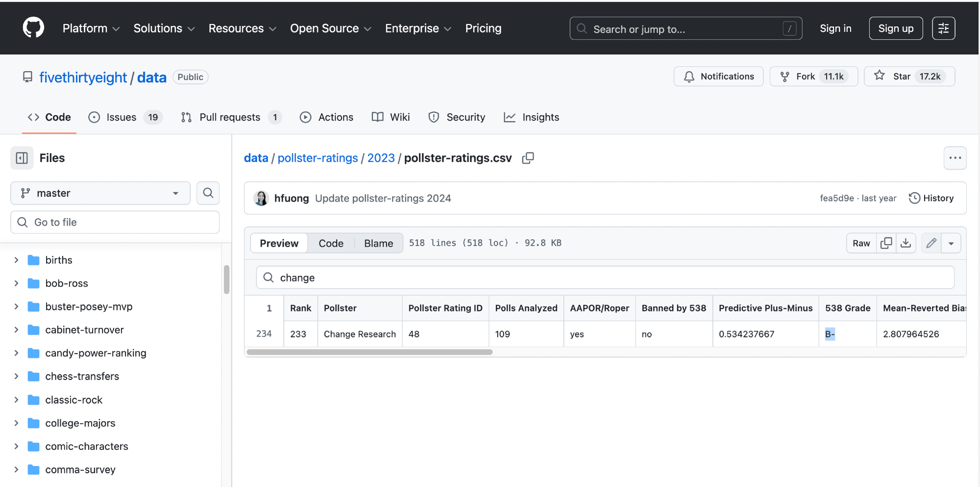Viewport: 980px width, 487px height.
Task: Expand the bob-ross folder
Action: coord(16,283)
